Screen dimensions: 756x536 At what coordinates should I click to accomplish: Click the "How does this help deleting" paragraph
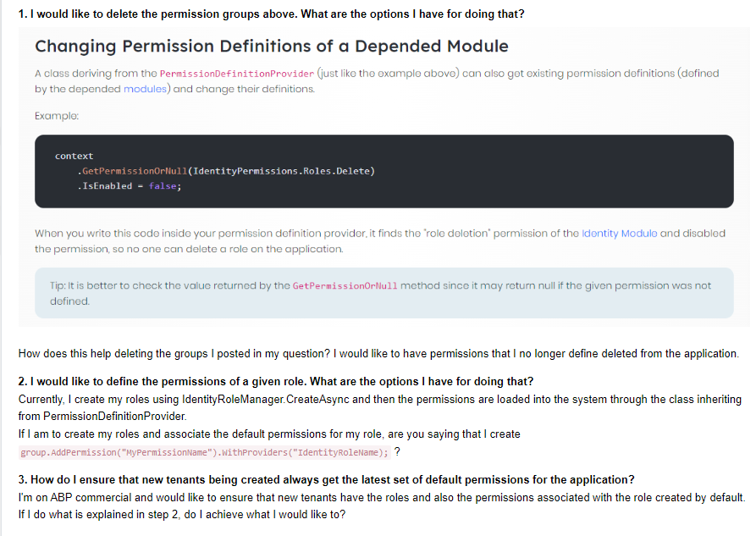(378, 353)
